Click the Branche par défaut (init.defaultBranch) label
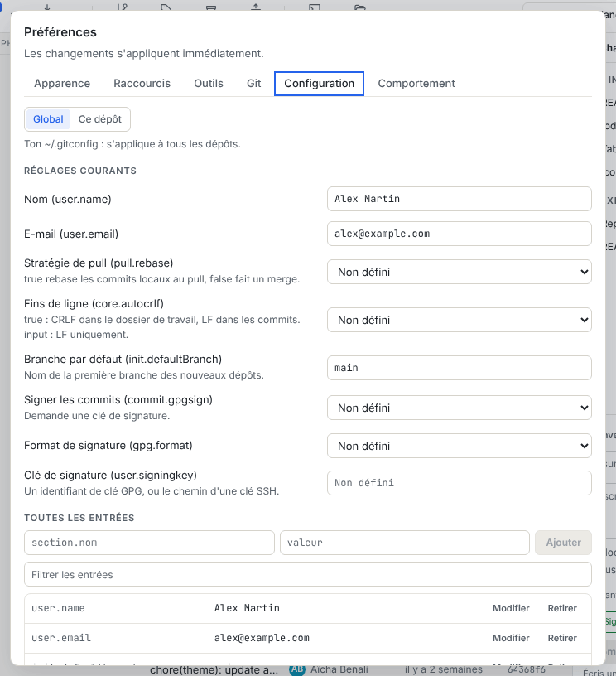Image resolution: width=616 pixels, height=676 pixels. tap(123, 360)
